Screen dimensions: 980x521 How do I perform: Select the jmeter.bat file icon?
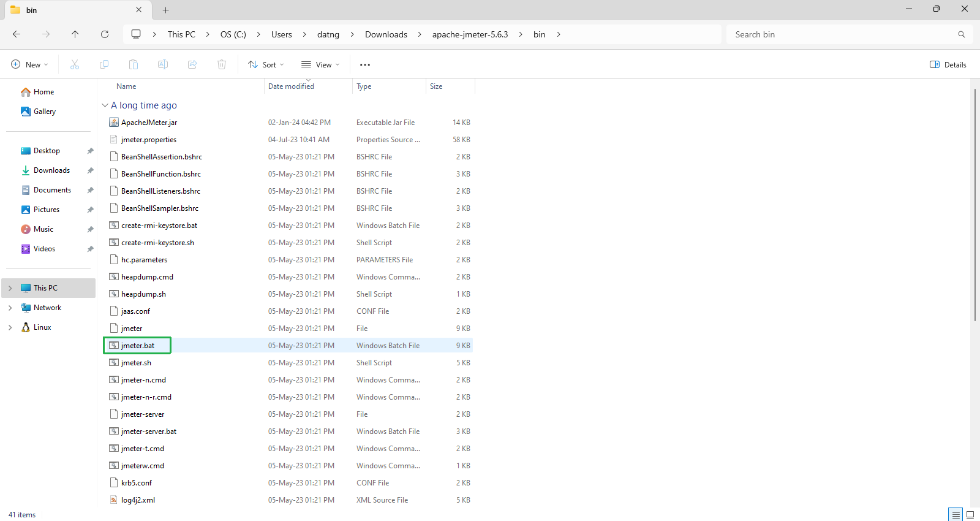coord(114,346)
